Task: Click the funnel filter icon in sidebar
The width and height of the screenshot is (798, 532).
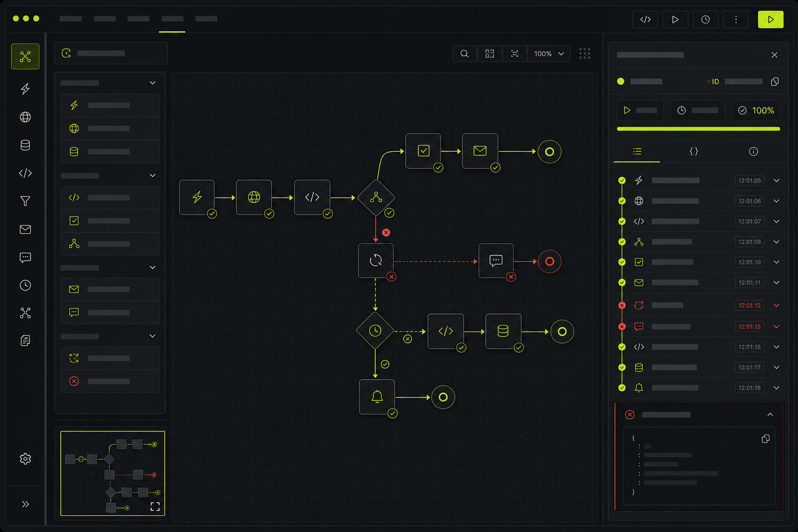Action: point(25,201)
